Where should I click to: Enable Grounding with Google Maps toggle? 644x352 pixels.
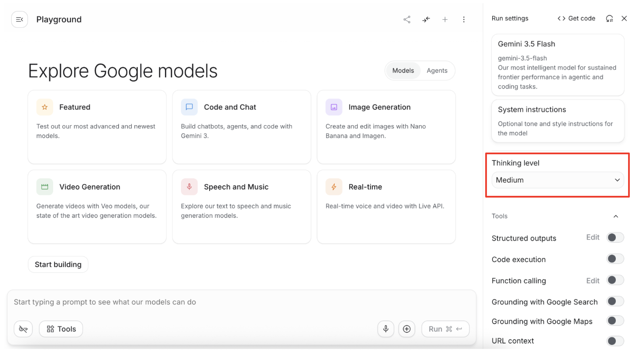pos(615,320)
